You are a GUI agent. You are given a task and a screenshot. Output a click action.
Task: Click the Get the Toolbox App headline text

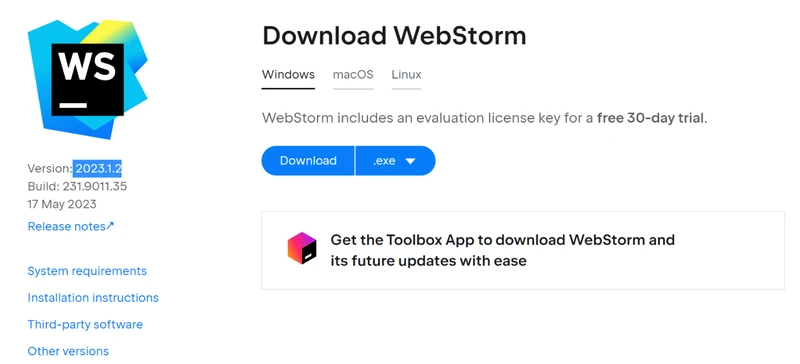tap(503, 250)
